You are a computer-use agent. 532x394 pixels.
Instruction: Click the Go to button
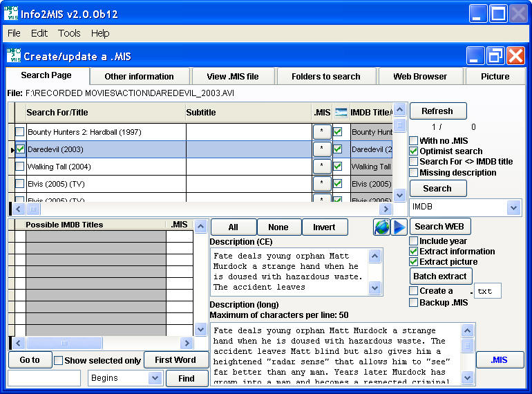30,359
